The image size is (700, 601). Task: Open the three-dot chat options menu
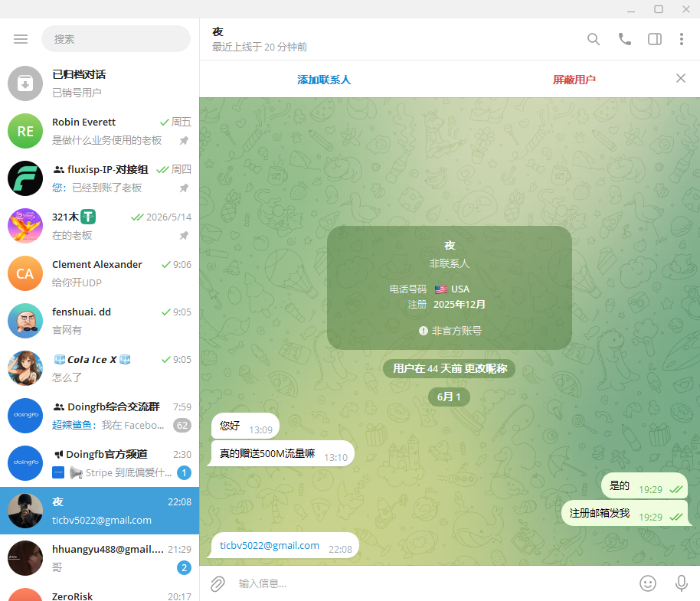tap(682, 39)
